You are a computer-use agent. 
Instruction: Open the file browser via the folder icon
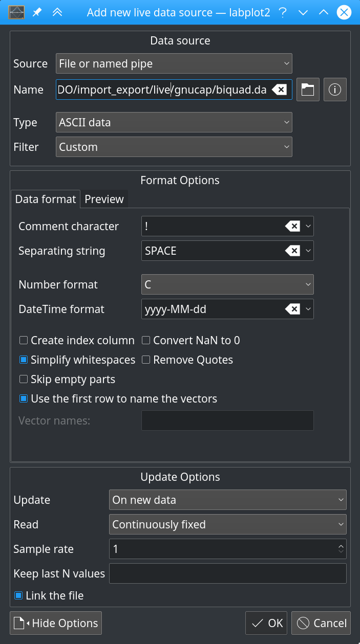307,90
